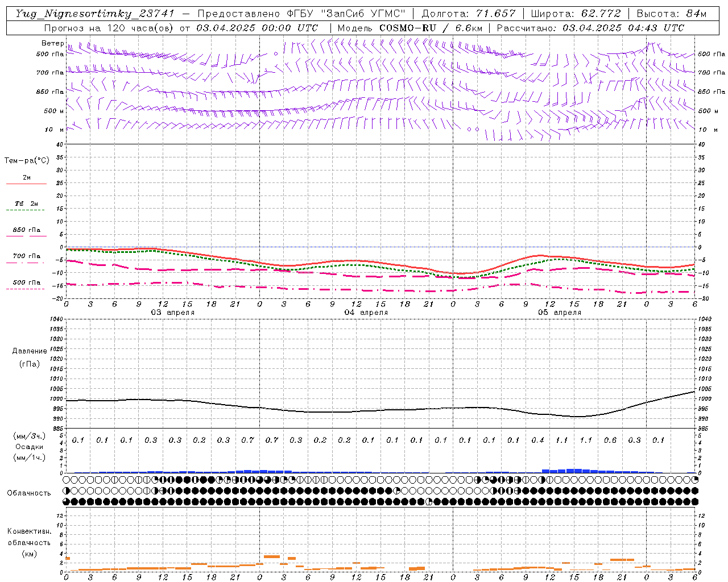Click the Модель COSMO-RU / 6.6км label
728x582 pixels.
tap(410, 28)
